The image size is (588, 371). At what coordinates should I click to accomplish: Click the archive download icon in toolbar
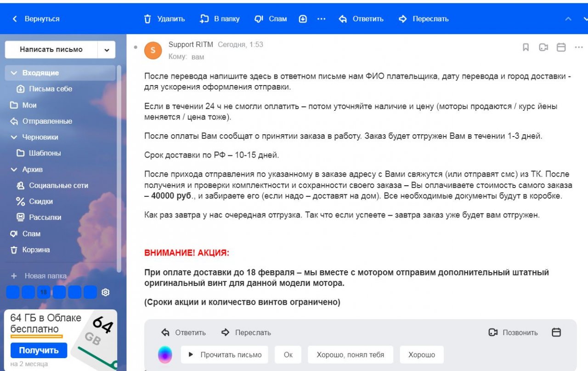pos(303,19)
